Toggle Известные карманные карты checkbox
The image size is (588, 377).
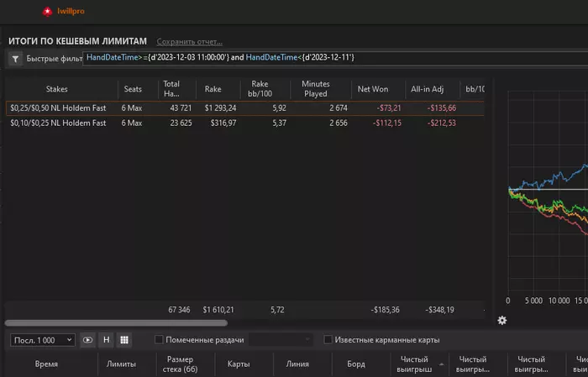pyautogui.click(x=328, y=339)
